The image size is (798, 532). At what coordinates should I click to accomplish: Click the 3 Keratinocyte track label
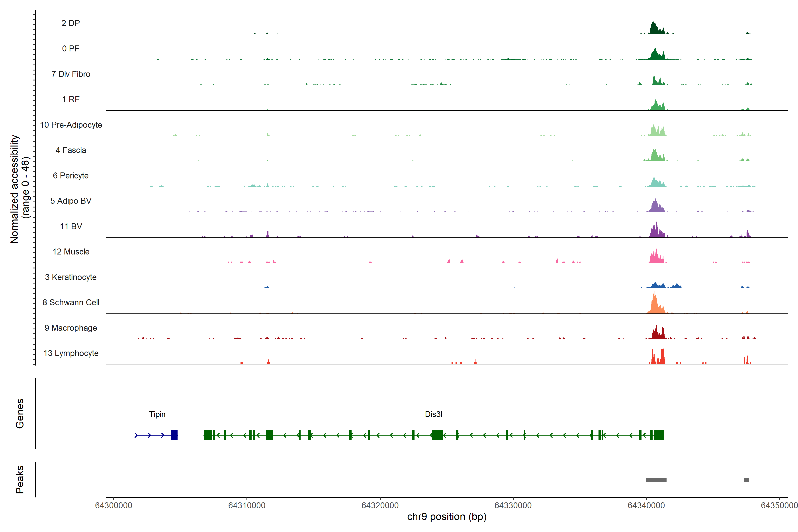point(70,277)
